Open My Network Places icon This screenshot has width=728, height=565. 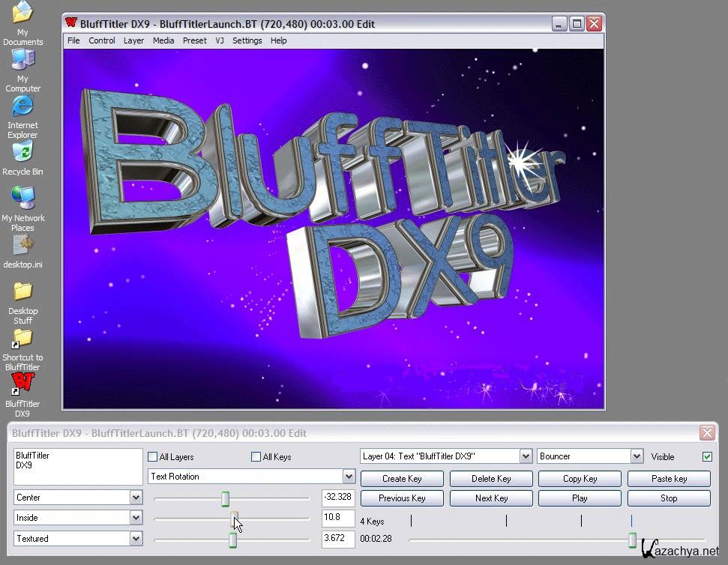[x=22, y=199]
